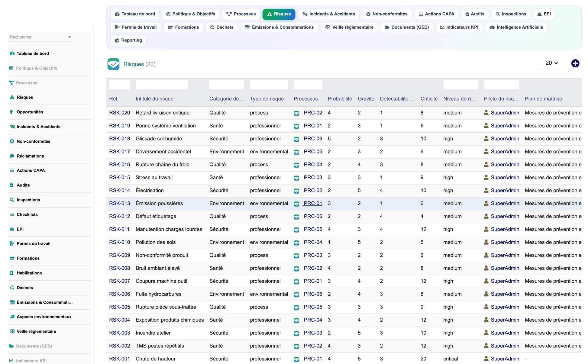
Task: Click the 'Électrisation' risk title cell
Action: 150,190
